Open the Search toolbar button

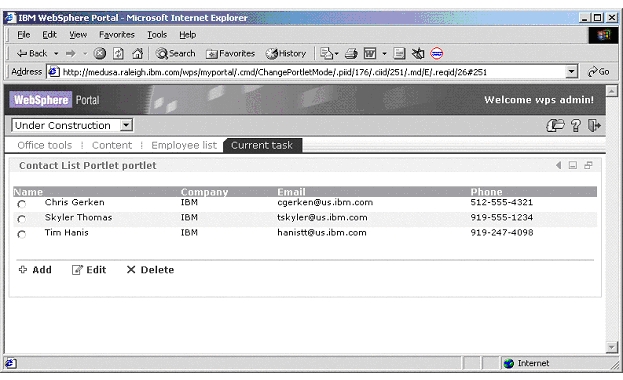[176, 53]
